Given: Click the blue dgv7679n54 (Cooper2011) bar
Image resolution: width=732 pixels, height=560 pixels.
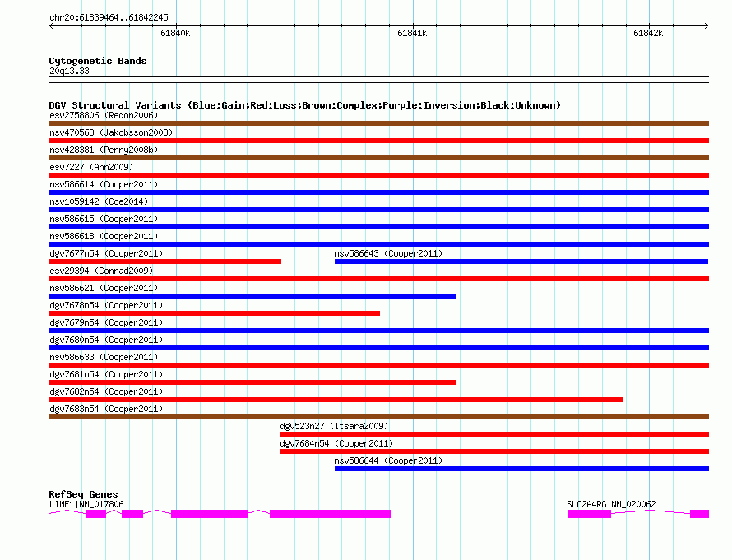Looking at the screenshot, I should pos(378,331).
